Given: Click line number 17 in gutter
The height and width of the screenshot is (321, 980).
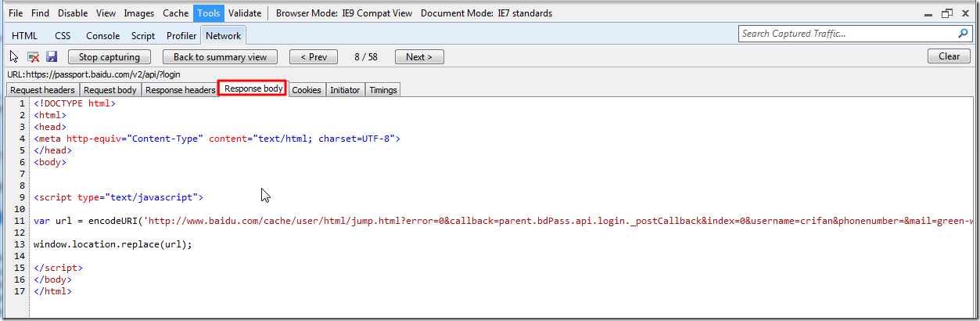Looking at the screenshot, I should tap(20, 291).
